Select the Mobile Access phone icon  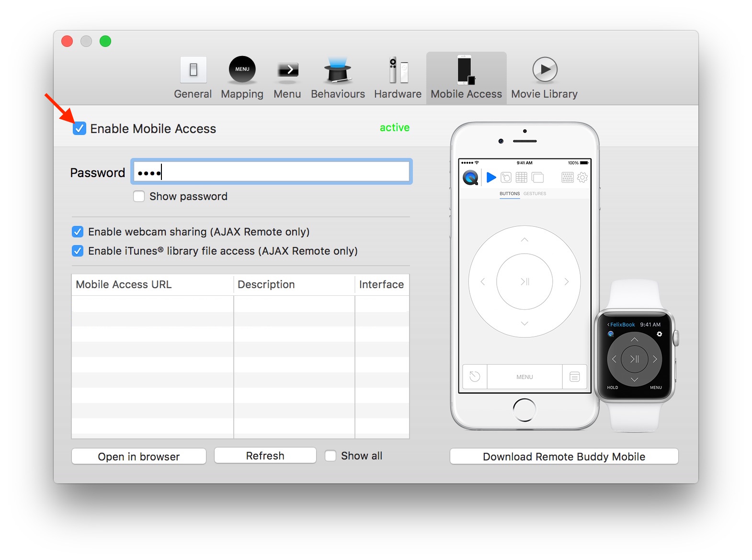[x=466, y=70]
